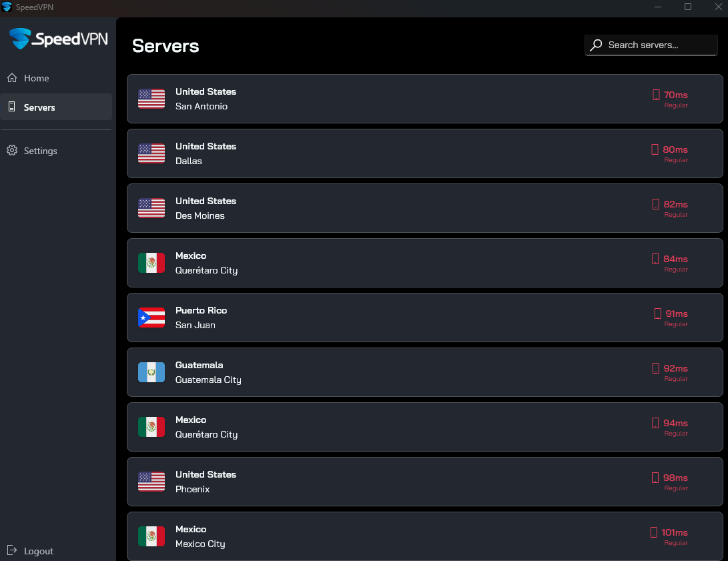This screenshot has width=728, height=561.
Task: Click the San Antonio United States flag
Action: pos(151,99)
